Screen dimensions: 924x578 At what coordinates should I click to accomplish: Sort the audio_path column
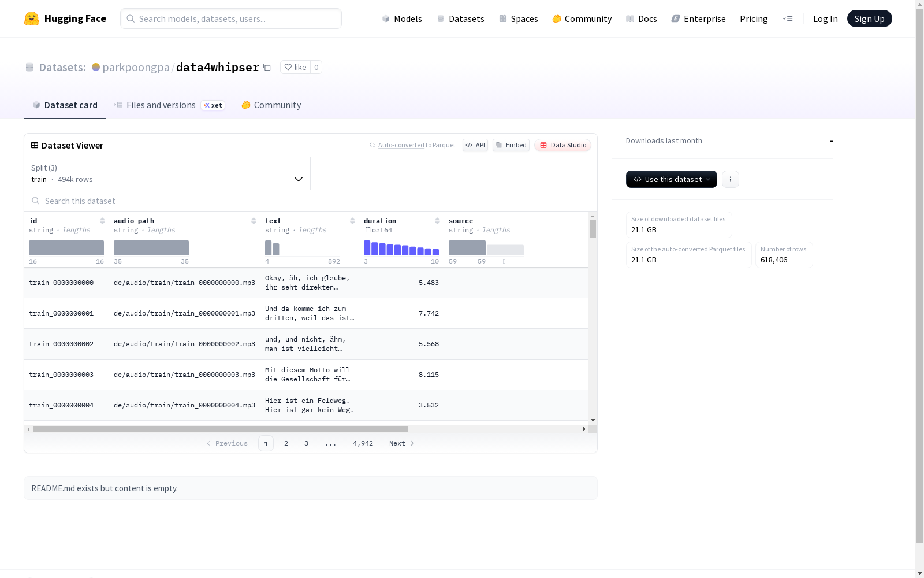(x=254, y=221)
